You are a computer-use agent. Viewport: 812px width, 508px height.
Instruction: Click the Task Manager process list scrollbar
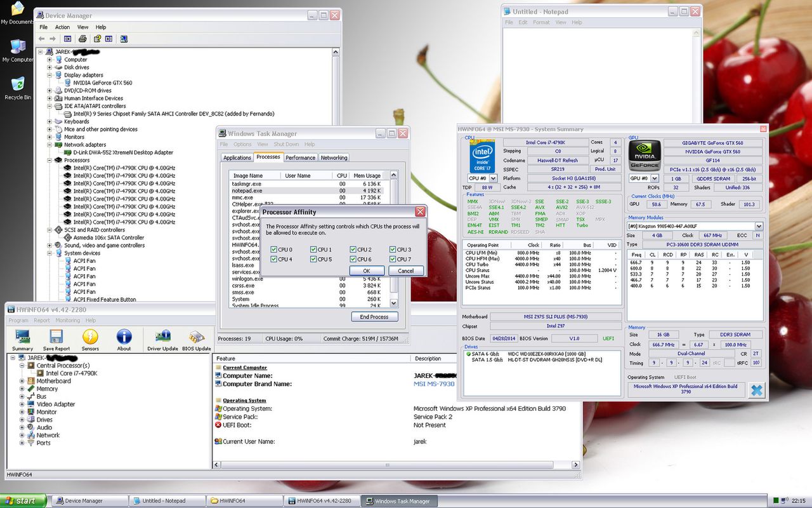[x=394, y=240]
